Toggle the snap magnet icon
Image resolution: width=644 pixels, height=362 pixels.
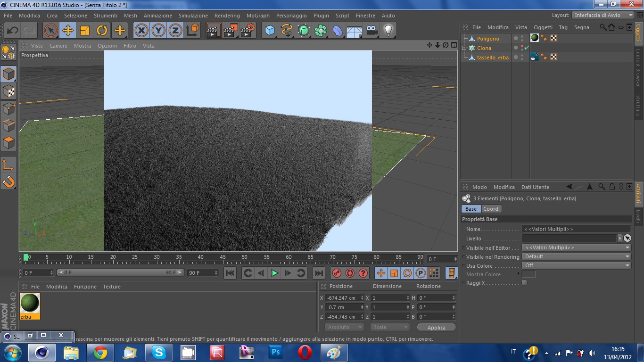[9, 181]
